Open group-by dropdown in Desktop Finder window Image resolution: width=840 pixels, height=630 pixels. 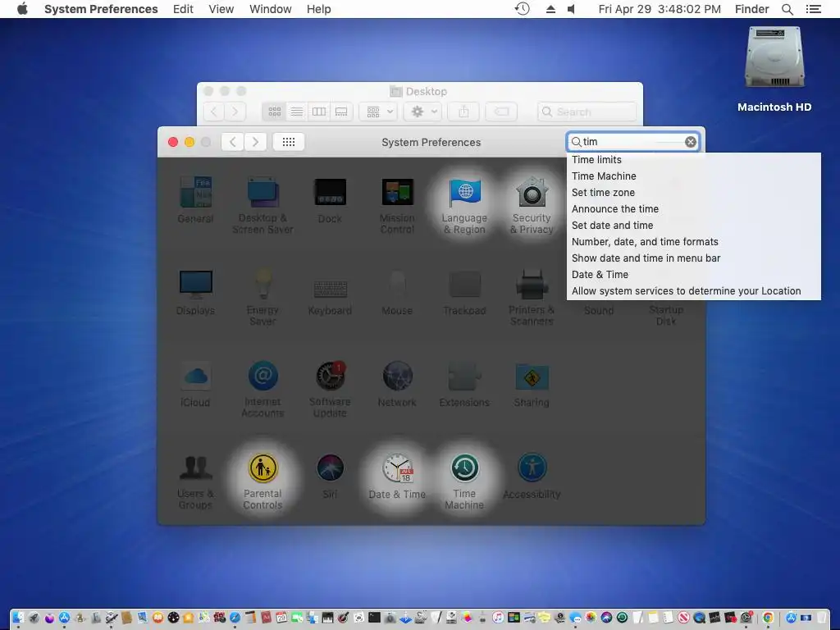point(379,112)
